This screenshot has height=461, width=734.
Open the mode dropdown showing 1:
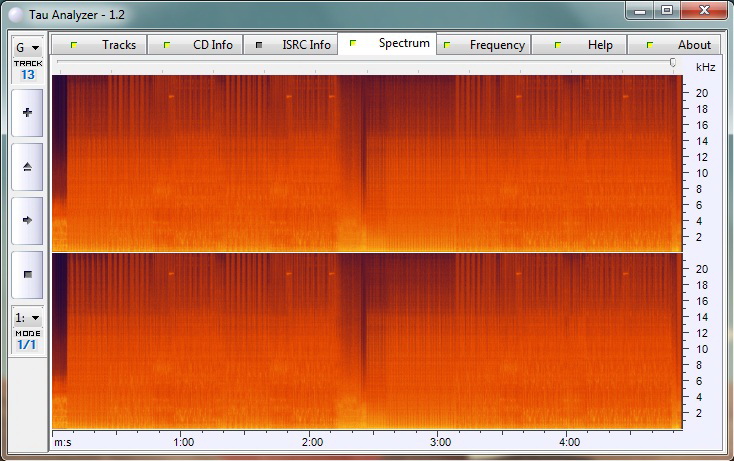tap(28, 318)
